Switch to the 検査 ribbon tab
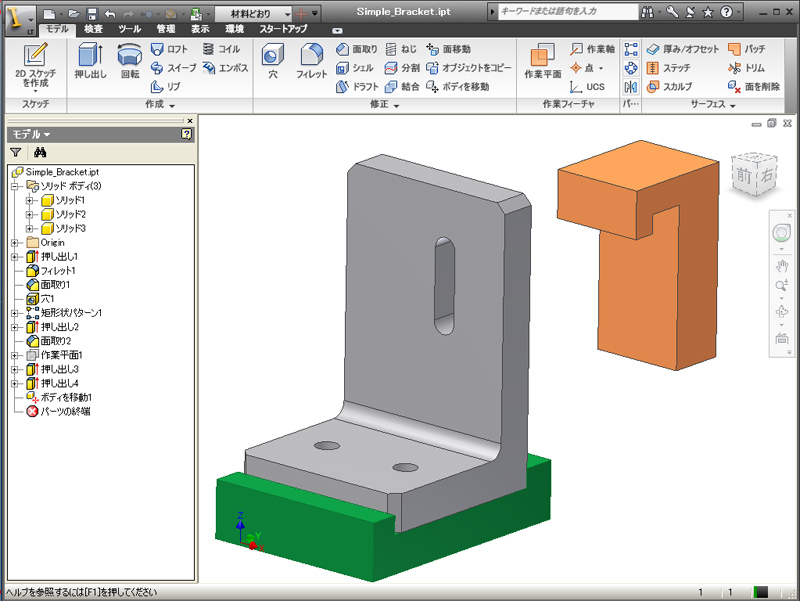The image size is (800, 601). coord(93,30)
